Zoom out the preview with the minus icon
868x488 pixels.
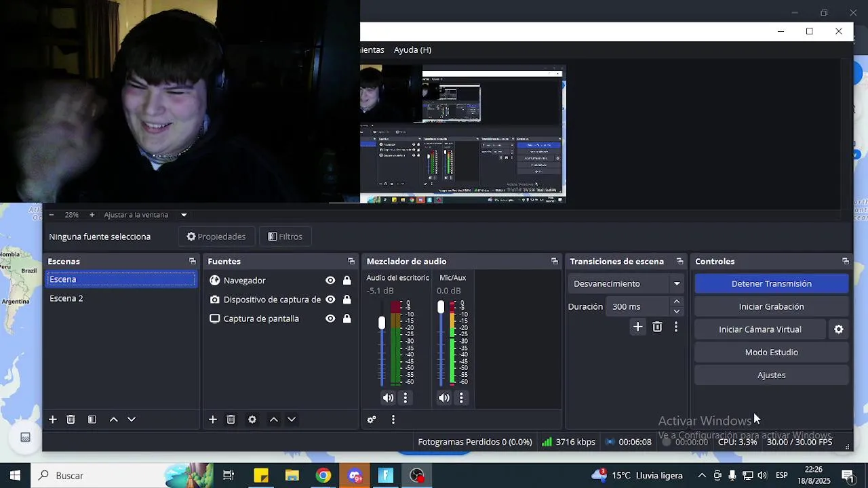coord(51,215)
